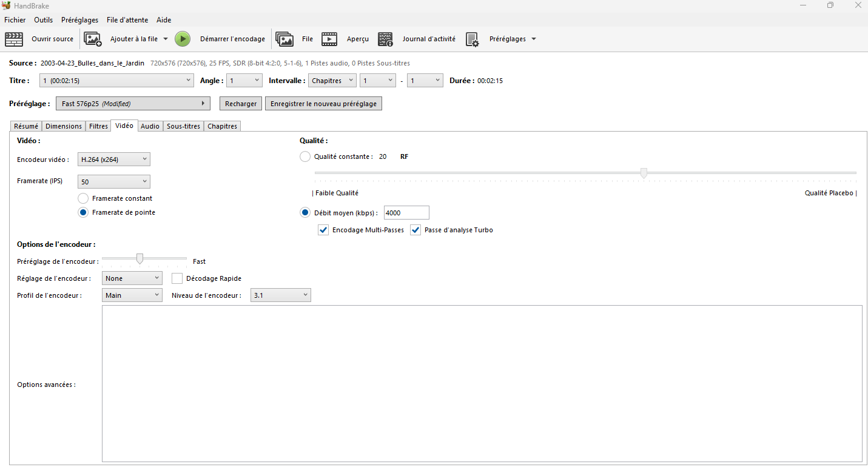This screenshot has width=868, height=467.
Task: Click the Qualité constante RF slider handle
Action: [x=644, y=173]
